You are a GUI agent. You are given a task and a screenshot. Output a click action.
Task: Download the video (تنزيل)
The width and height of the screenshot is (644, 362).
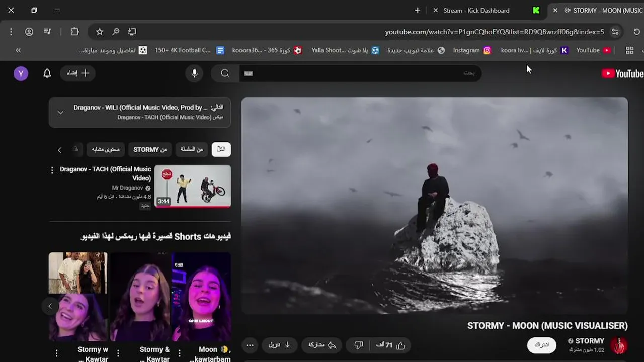pyautogui.click(x=279, y=345)
